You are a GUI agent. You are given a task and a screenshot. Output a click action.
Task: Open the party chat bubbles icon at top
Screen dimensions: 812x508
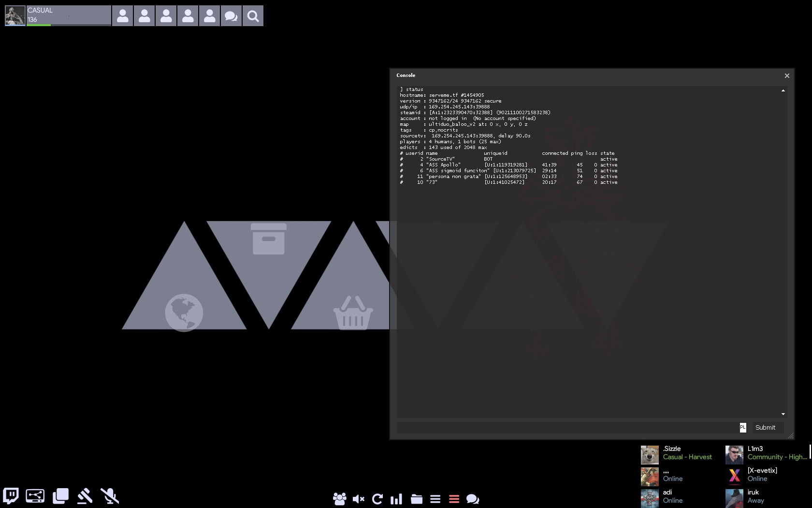click(231, 16)
